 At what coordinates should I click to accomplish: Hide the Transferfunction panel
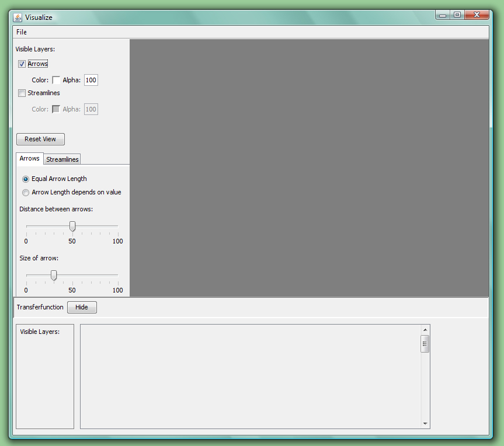(x=82, y=307)
